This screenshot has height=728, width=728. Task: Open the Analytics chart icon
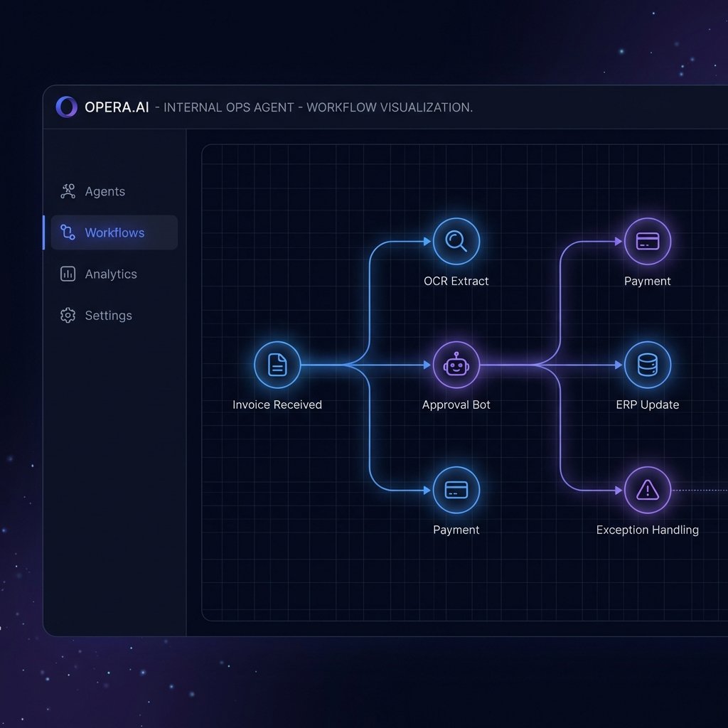[68, 274]
